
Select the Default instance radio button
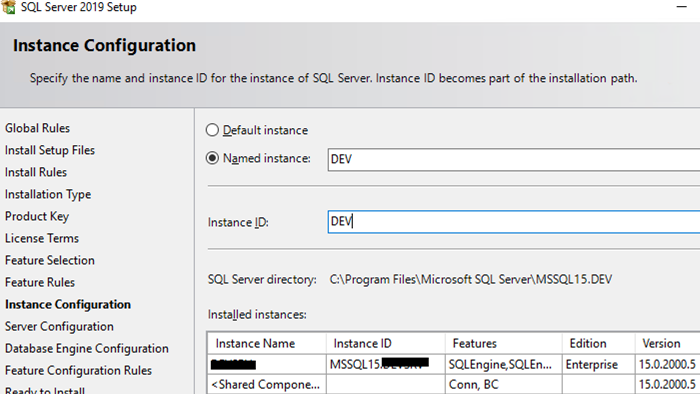[212, 130]
